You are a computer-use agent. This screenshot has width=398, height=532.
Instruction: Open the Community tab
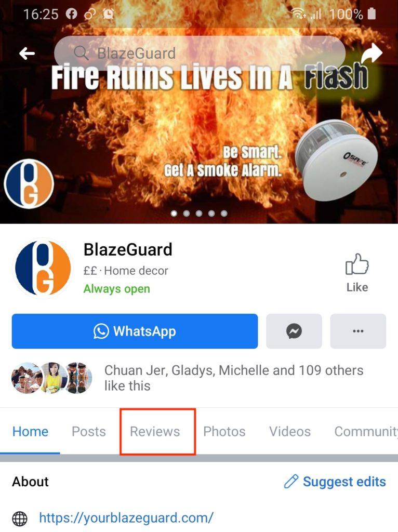pos(366,432)
